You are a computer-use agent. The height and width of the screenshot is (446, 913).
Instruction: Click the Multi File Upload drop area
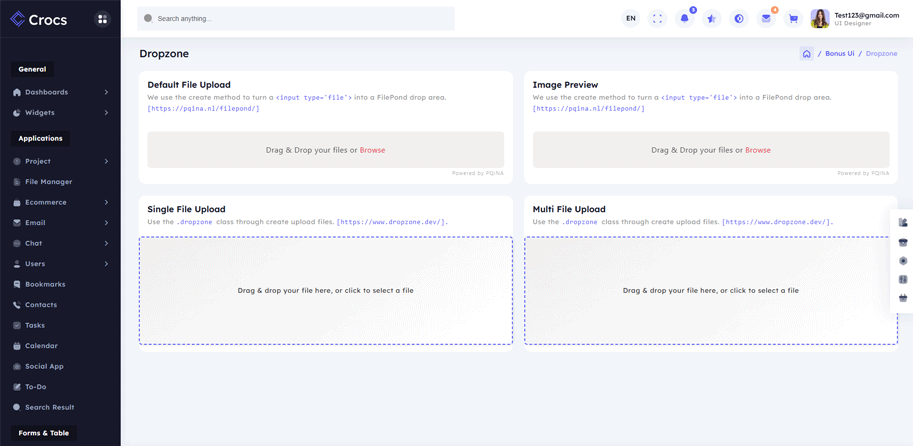point(710,291)
